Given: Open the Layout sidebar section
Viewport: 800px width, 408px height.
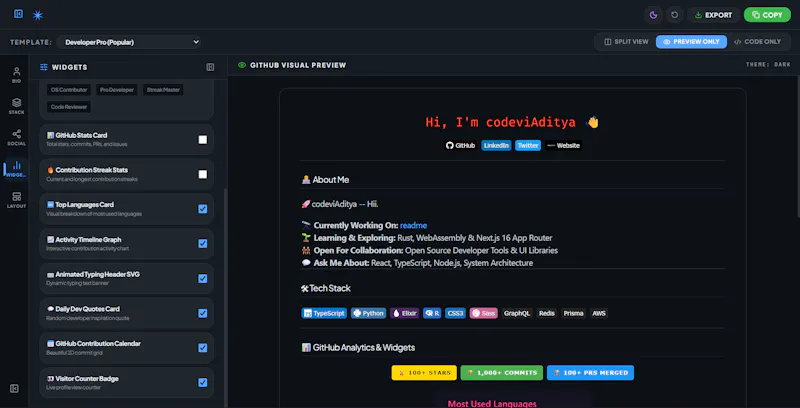Looking at the screenshot, I should tap(16, 200).
